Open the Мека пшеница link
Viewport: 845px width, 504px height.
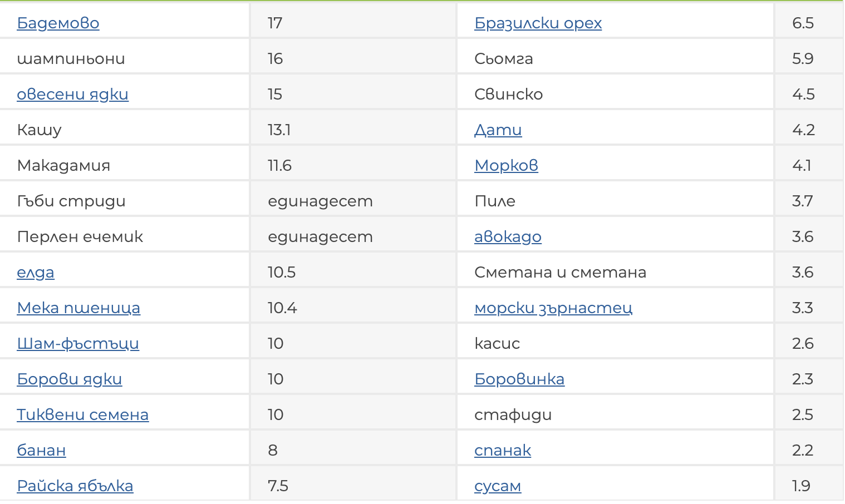click(x=78, y=308)
